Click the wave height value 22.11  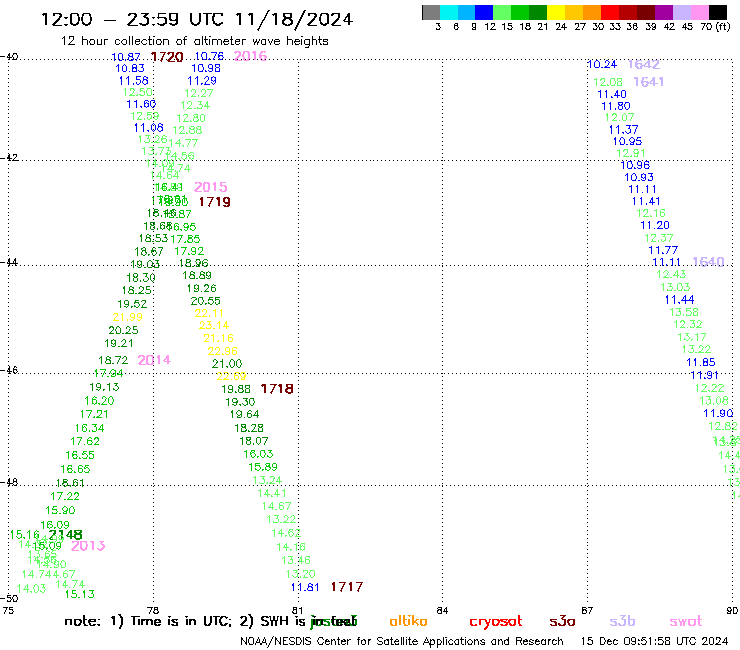[209, 313]
